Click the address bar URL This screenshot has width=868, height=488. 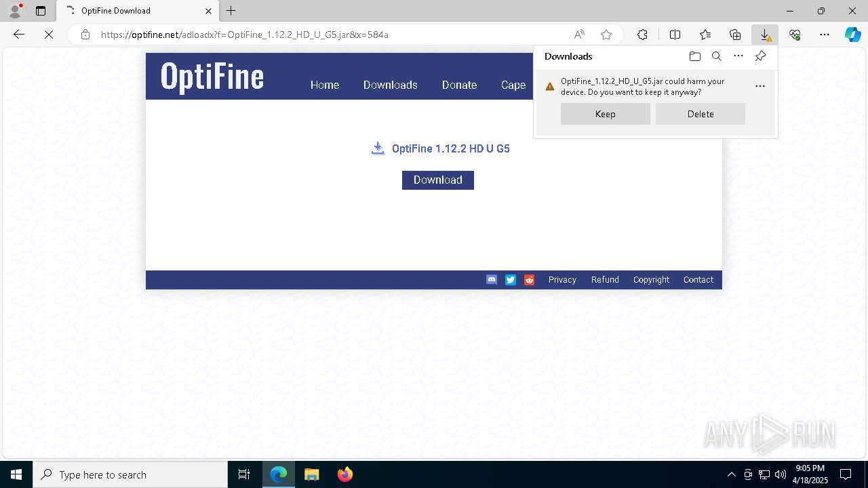(245, 35)
